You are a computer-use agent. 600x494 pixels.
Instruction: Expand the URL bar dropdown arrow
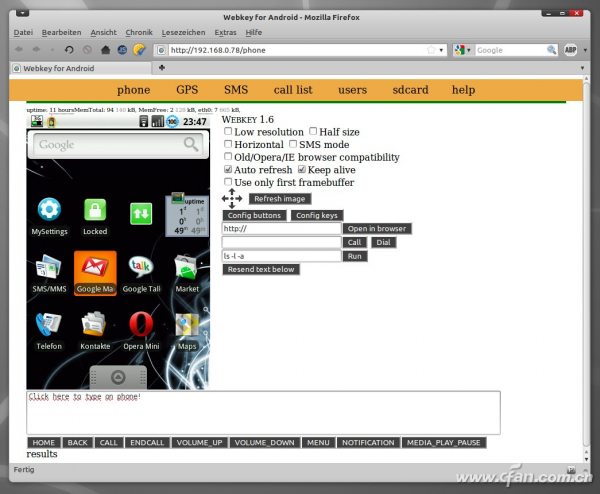(x=441, y=50)
